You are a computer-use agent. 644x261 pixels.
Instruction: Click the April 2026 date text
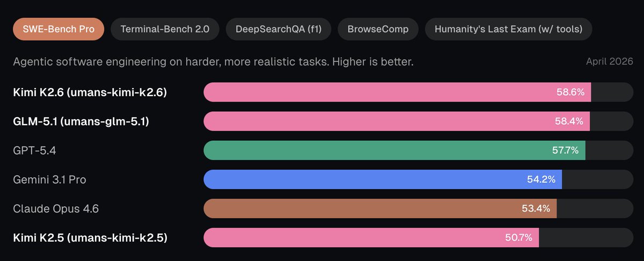click(x=610, y=62)
